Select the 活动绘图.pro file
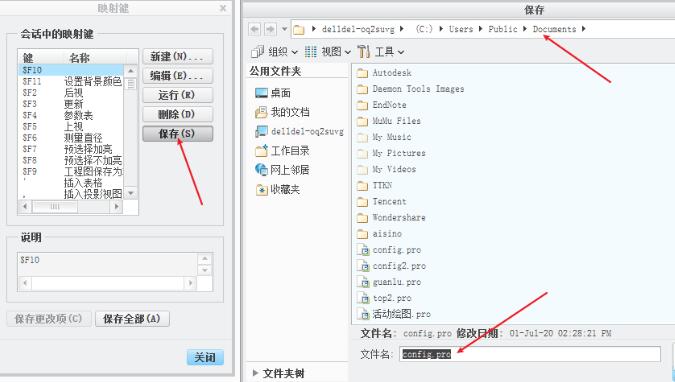Screen dimensions: 675x382 pos(394,314)
